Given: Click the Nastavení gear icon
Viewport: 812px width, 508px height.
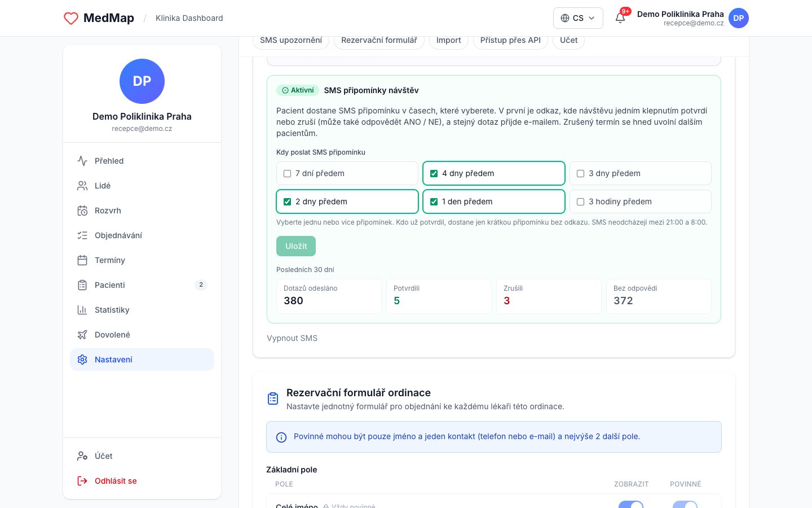Looking at the screenshot, I should [82, 360].
